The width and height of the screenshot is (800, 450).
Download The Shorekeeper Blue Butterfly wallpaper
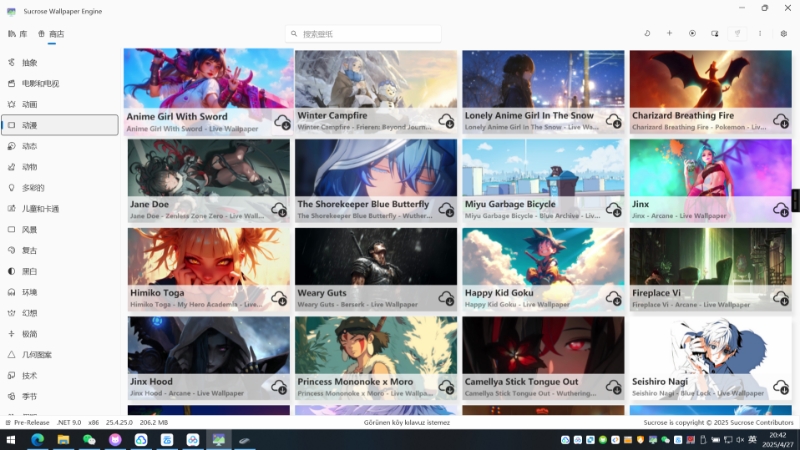click(446, 210)
